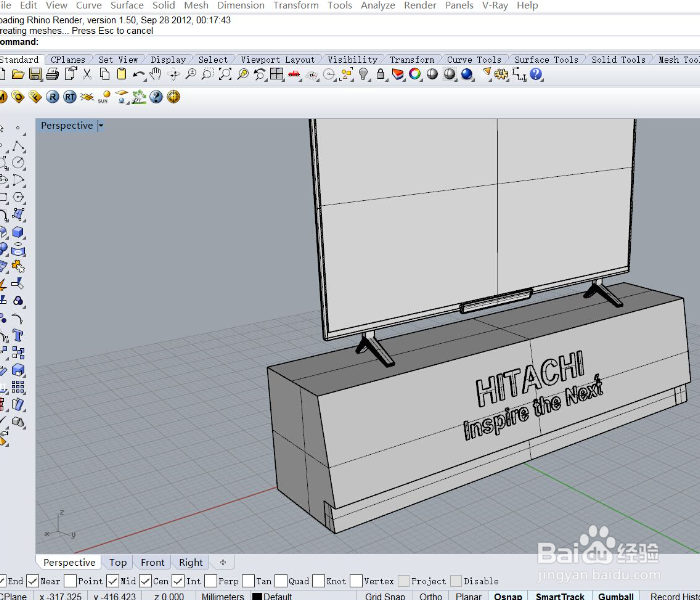Select the Text object T tool
700x600 pixels.
(18, 335)
